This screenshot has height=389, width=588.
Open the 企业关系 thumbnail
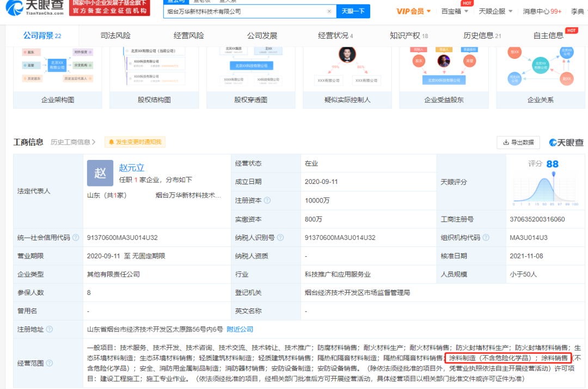pyautogui.click(x=541, y=77)
